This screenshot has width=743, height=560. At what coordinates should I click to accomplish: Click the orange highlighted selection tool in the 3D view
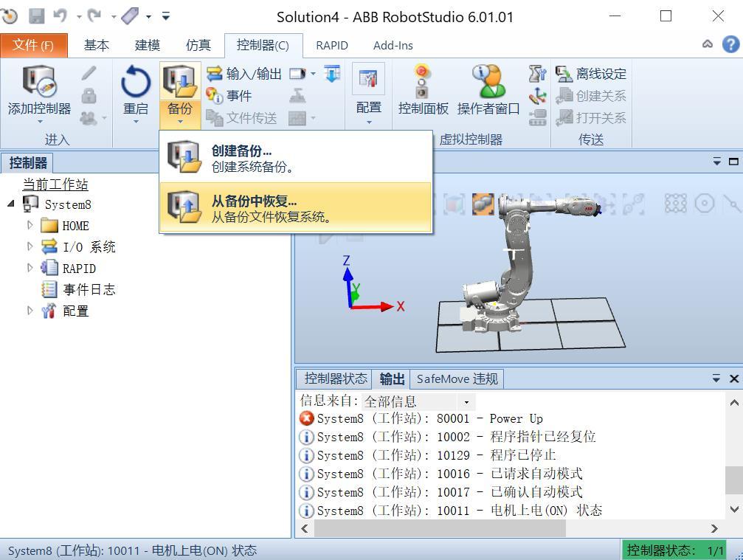(483, 204)
